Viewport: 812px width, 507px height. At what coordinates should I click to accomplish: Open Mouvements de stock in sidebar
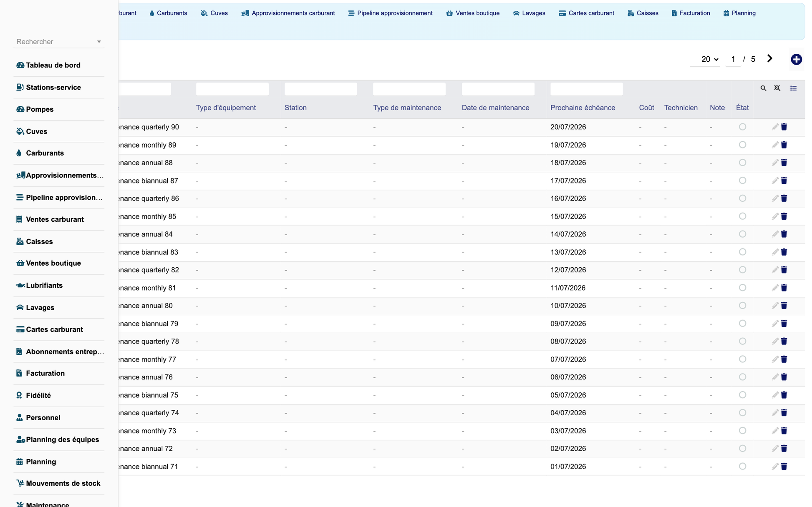(59, 483)
